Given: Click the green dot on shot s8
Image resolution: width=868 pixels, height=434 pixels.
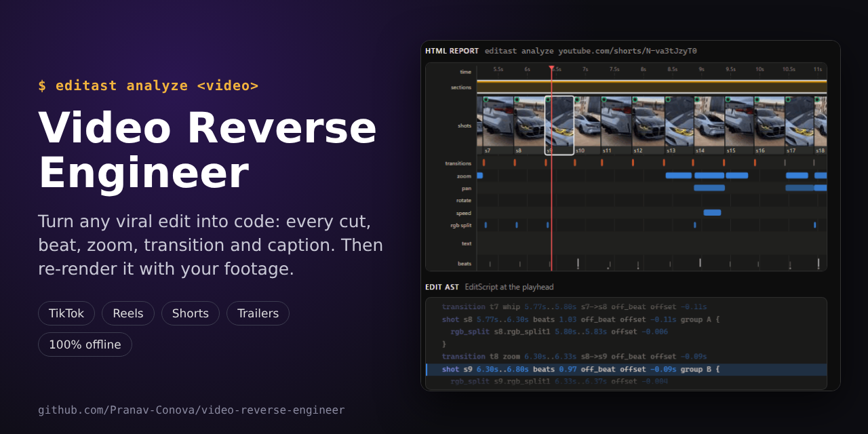Looking at the screenshot, I should click(x=517, y=99).
